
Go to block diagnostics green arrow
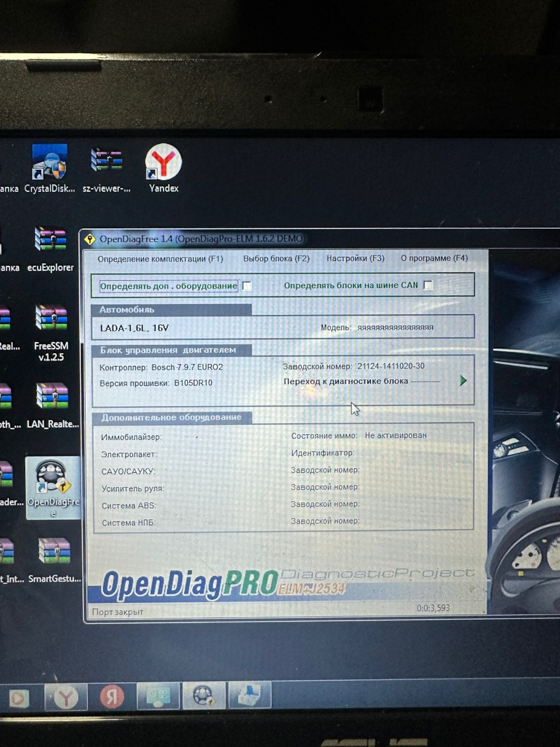[x=463, y=381]
